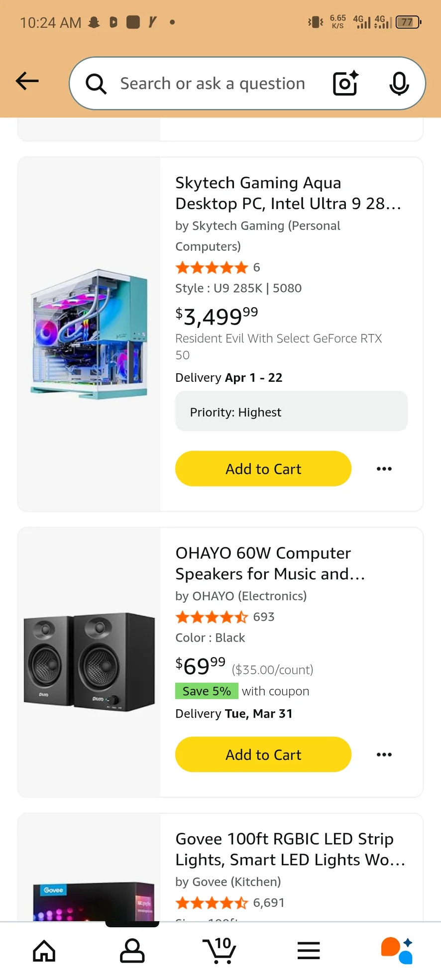View the Skytech Gaming PC star ratings
Screen dimensions: 441x980
click(x=212, y=268)
